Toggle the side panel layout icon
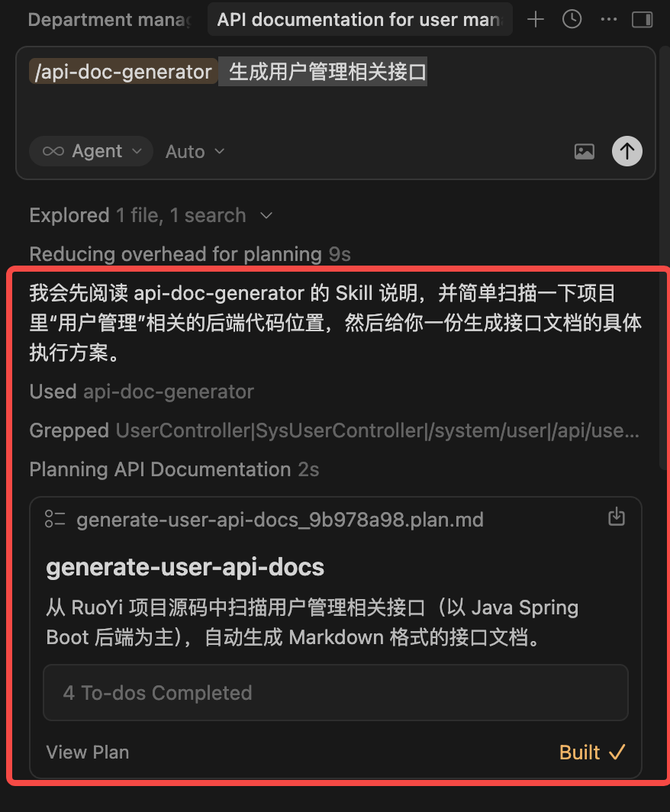Screen dimensions: 670x812 (x=642, y=20)
